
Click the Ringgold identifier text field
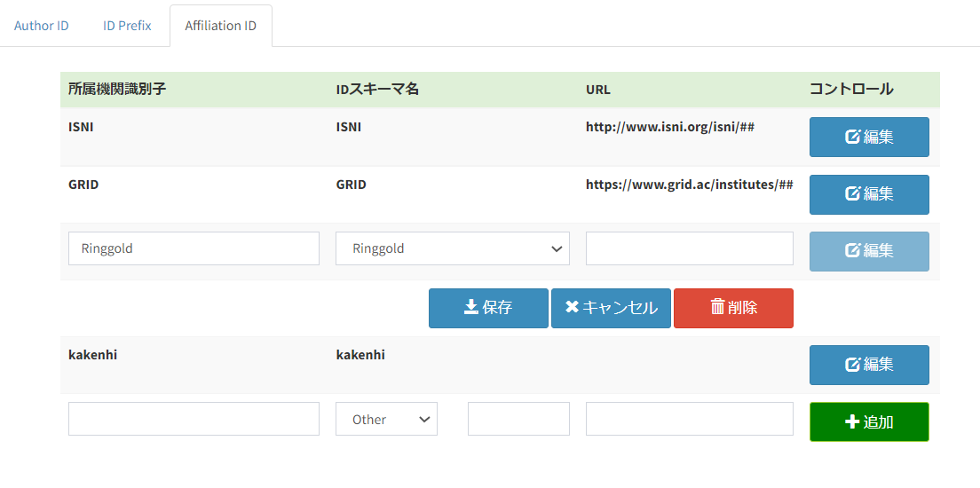194,248
